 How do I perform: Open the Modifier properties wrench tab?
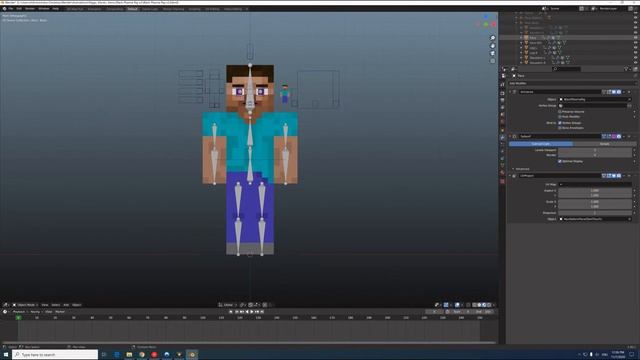click(502, 138)
